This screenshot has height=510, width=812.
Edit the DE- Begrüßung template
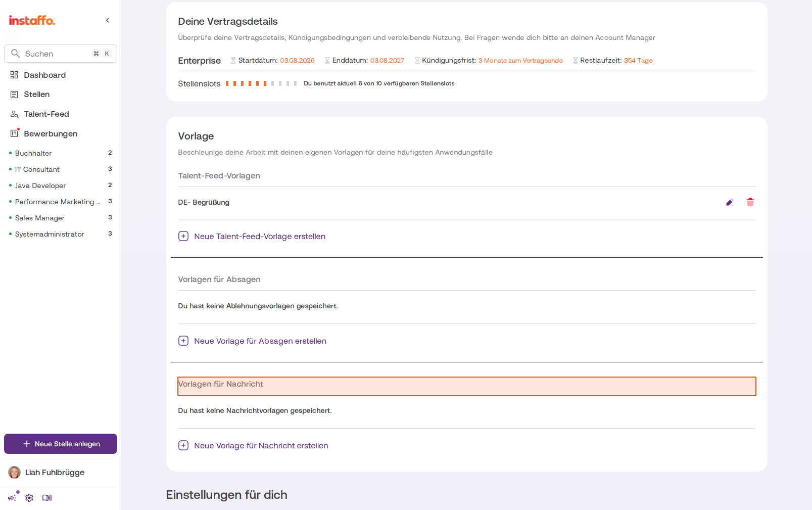(x=730, y=202)
